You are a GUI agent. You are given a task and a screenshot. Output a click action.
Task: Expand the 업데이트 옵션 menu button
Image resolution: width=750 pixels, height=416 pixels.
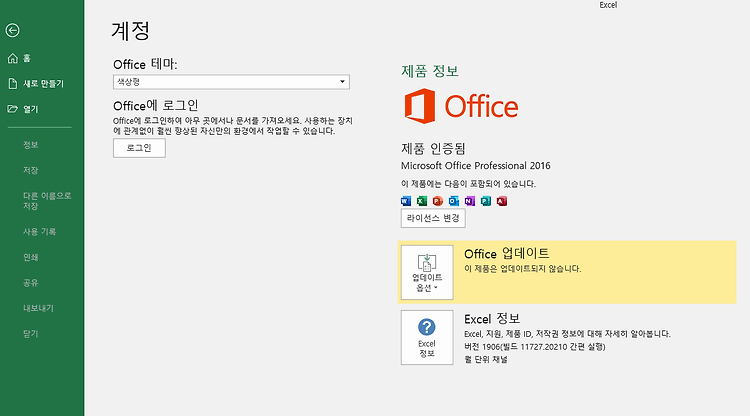(x=427, y=273)
